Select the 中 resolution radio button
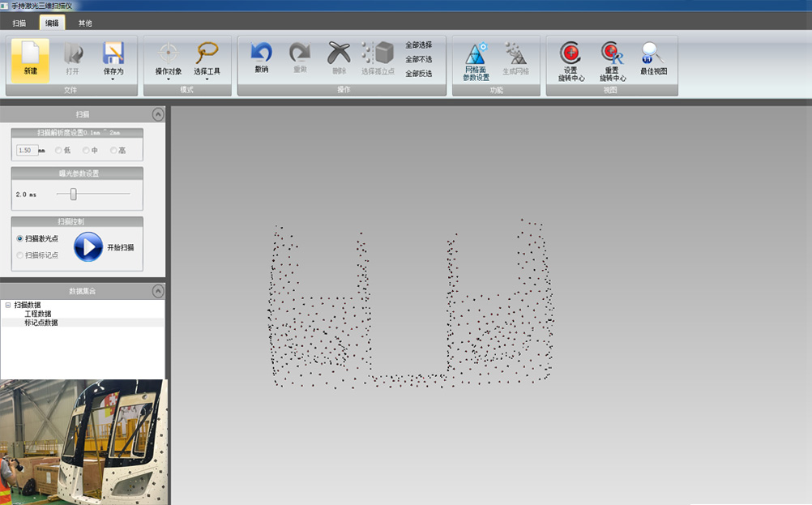The width and height of the screenshot is (812, 505). pos(86,150)
